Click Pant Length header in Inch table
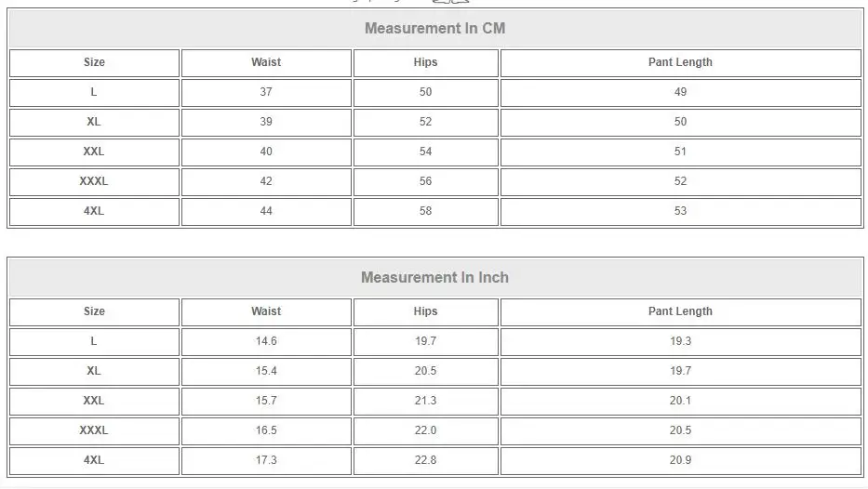The image size is (868, 489). tap(680, 311)
